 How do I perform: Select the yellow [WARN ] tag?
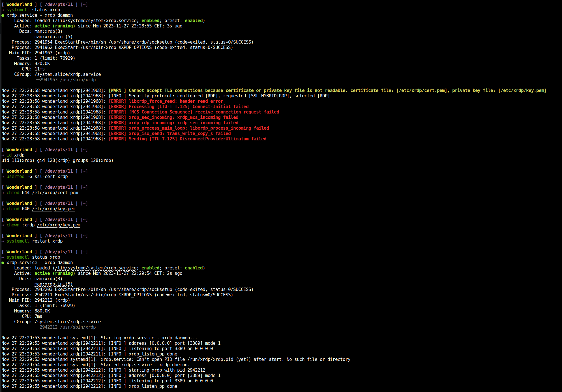pyautogui.click(x=117, y=91)
